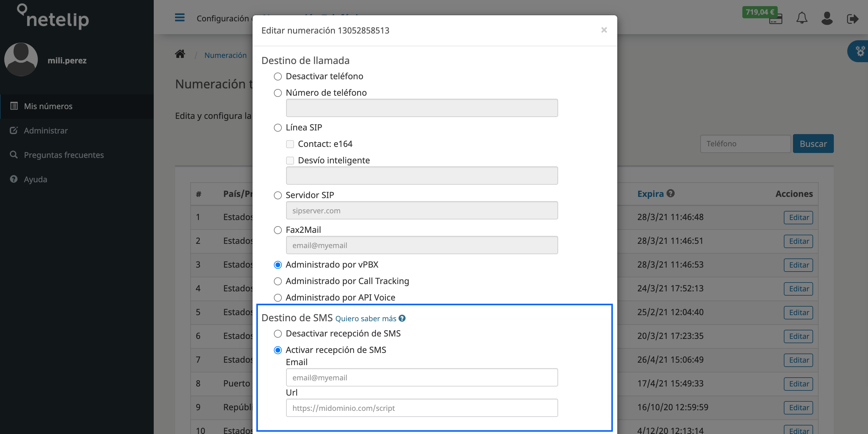Select Servidor SIP radio option

[277, 195]
